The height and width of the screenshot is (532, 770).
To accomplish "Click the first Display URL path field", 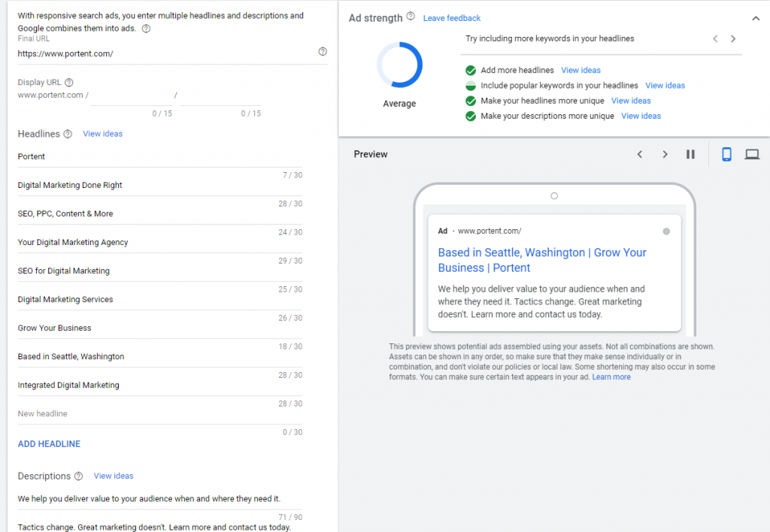I will click(131, 96).
